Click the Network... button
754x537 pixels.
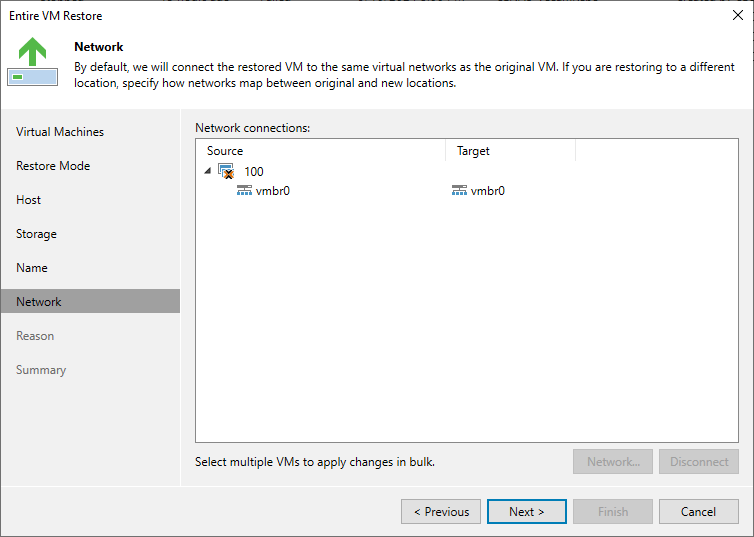613,462
